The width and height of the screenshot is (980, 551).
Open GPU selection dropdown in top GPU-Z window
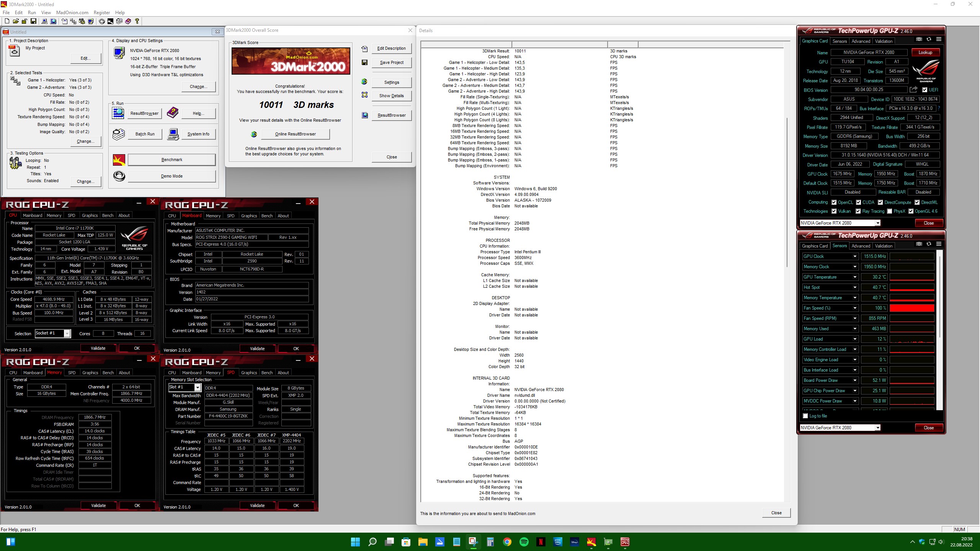(x=877, y=223)
